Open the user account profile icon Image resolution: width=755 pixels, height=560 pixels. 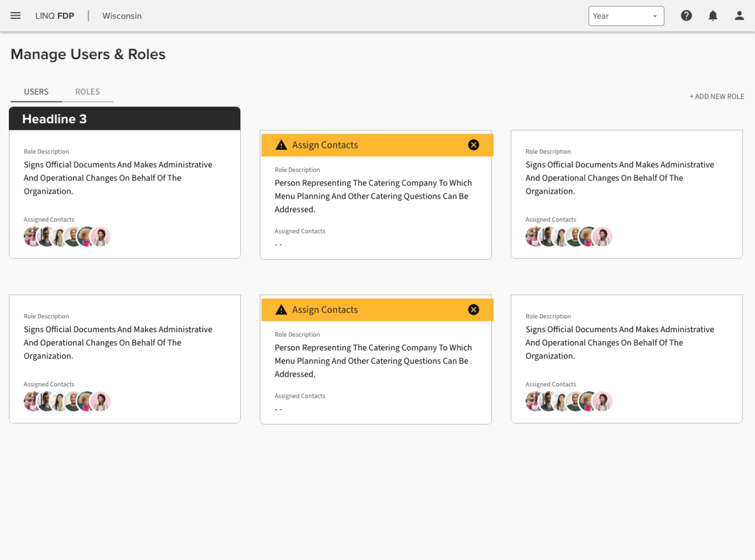(x=739, y=16)
